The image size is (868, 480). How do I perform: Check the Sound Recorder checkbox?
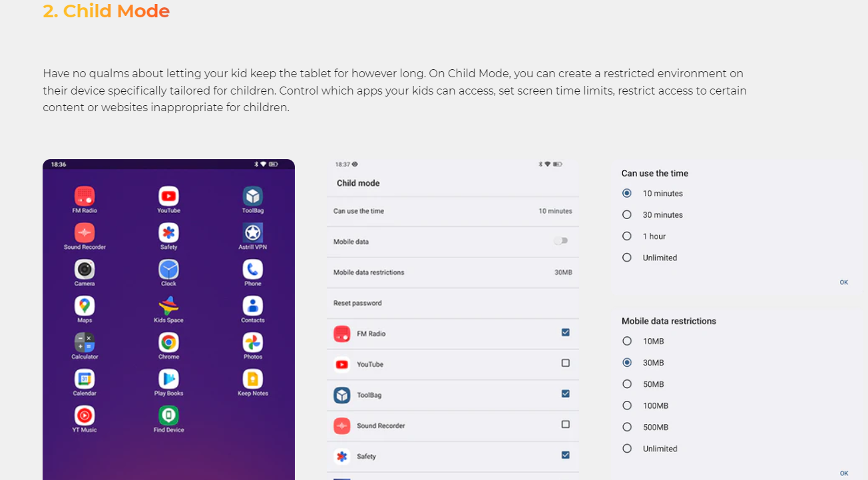pos(565,424)
